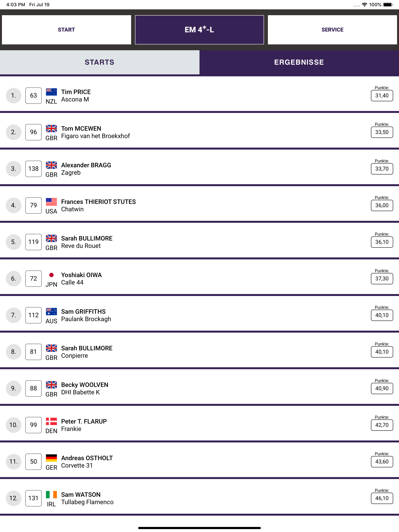Open the START section
399x532 pixels.
pos(66,30)
